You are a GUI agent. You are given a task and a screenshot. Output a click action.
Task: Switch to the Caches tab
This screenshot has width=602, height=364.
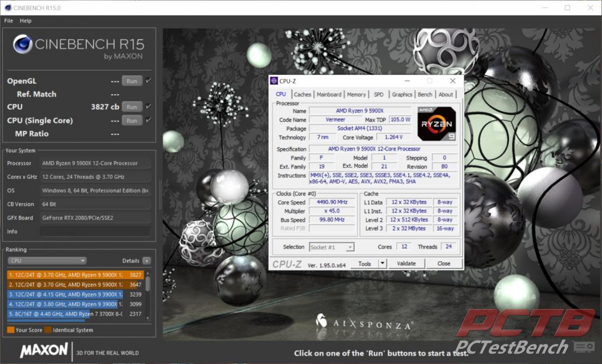(x=303, y=94)
